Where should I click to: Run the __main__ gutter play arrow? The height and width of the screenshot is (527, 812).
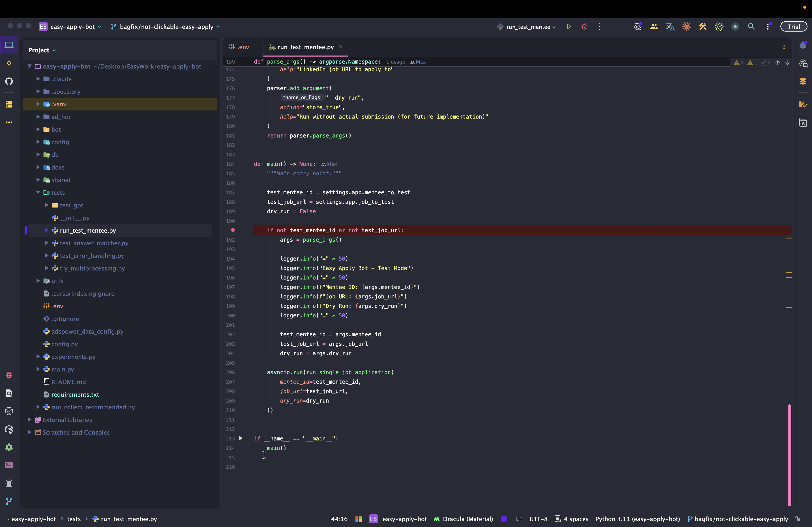(241, 438)
